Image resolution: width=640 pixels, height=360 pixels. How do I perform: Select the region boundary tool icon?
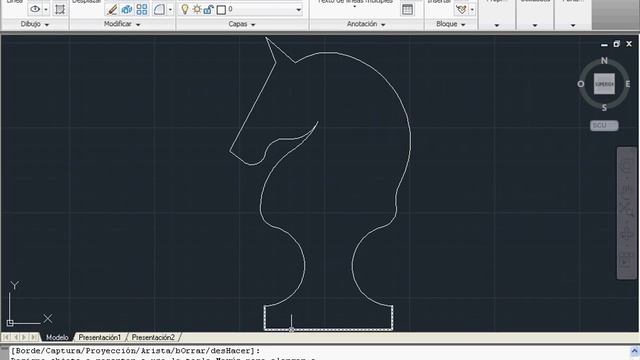click(x=60, y=9)
